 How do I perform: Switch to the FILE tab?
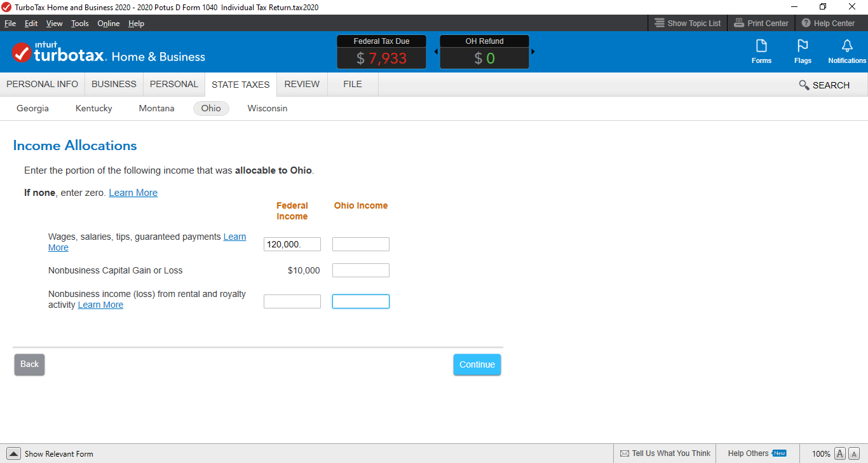pos(353,84)
